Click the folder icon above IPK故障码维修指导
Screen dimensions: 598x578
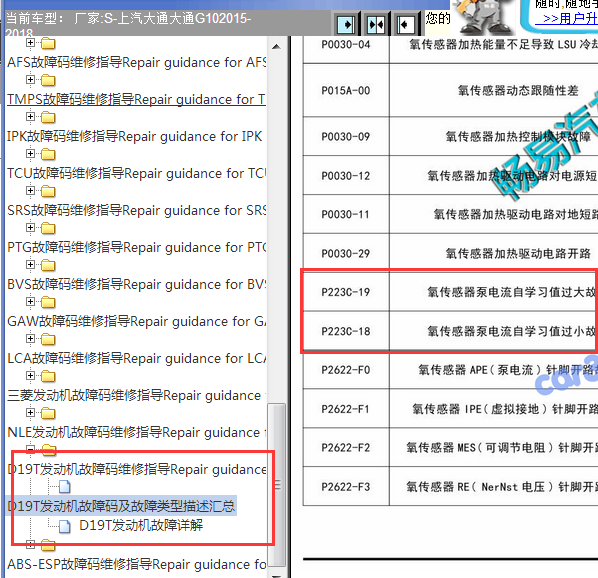point(48,117)
